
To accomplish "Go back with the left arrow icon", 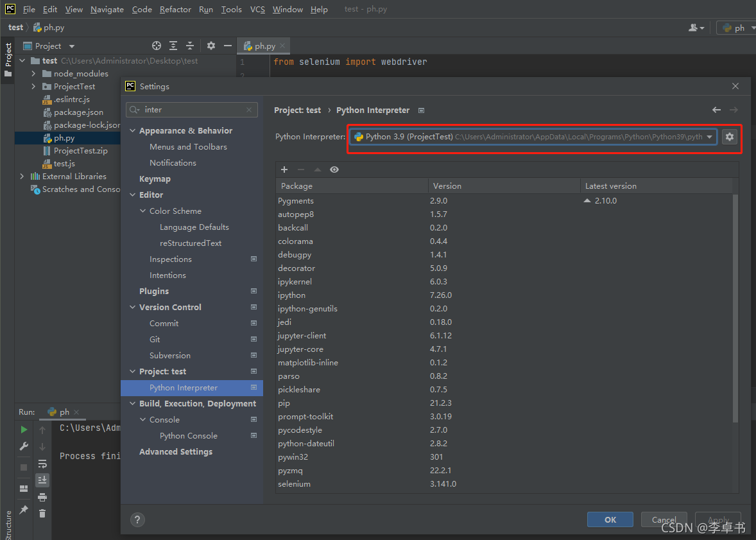I will [x=716, y=110].
